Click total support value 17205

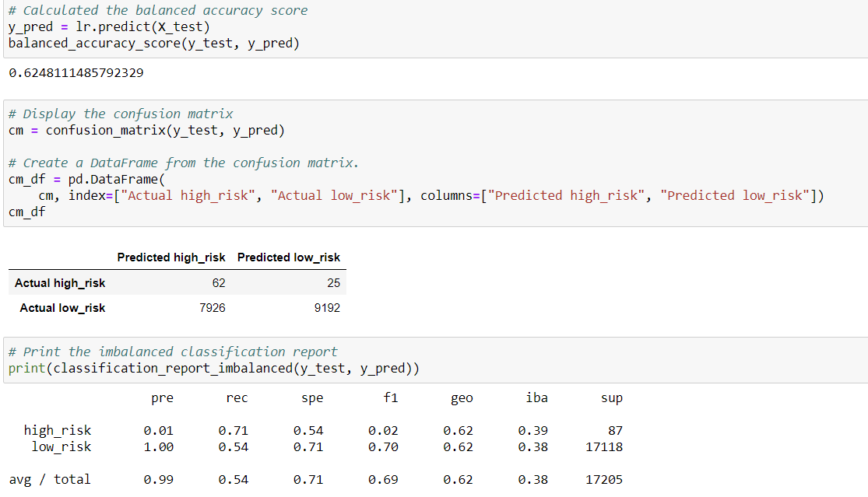click(x=604, y=480)
